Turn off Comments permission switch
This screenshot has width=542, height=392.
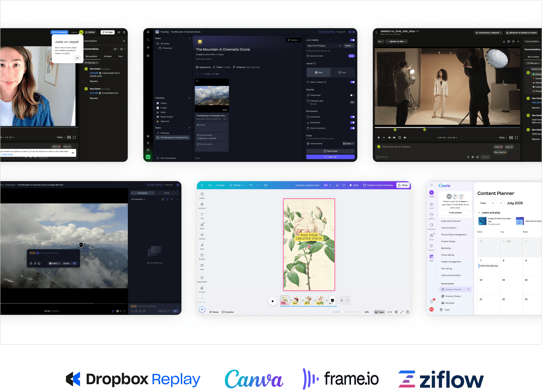352,117
